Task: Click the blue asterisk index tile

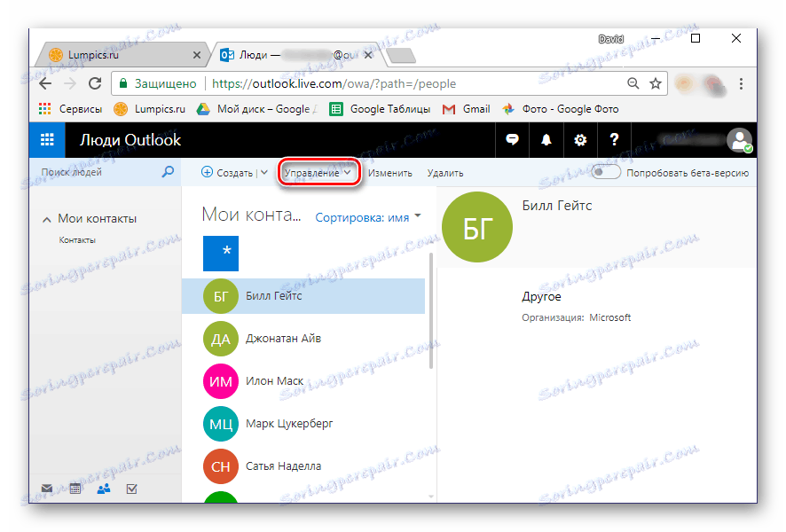Action: 221,253
